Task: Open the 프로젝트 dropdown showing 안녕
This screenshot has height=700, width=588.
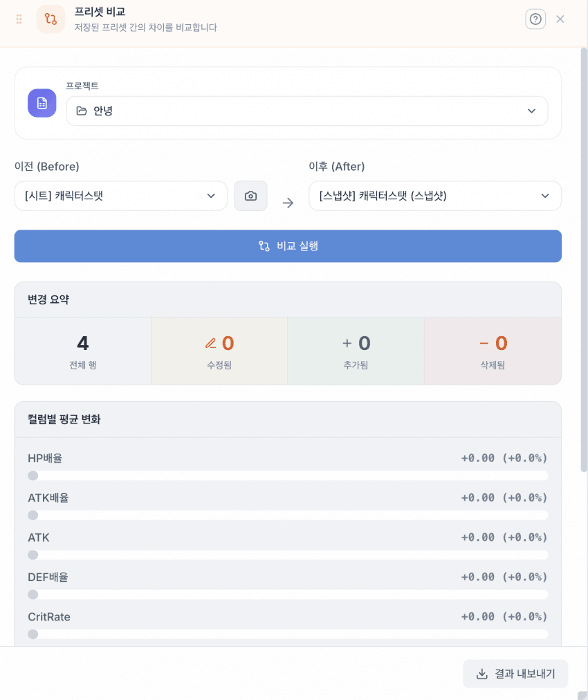Action: coord(306,111)
